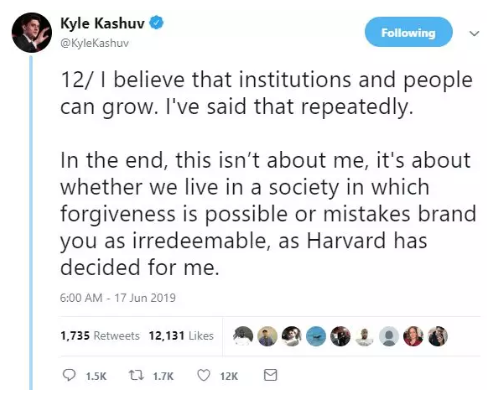Click the first liker avatar
The image size is (487, 396).
pos(243,336)
